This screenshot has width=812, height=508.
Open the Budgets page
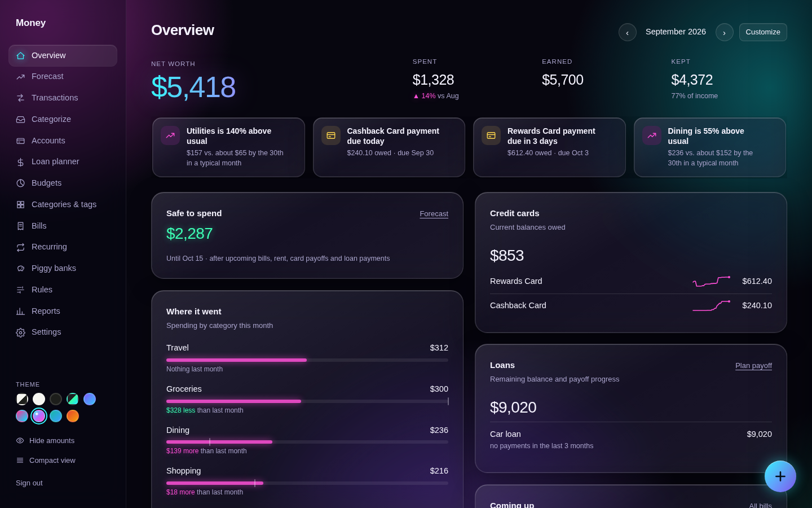63,183
